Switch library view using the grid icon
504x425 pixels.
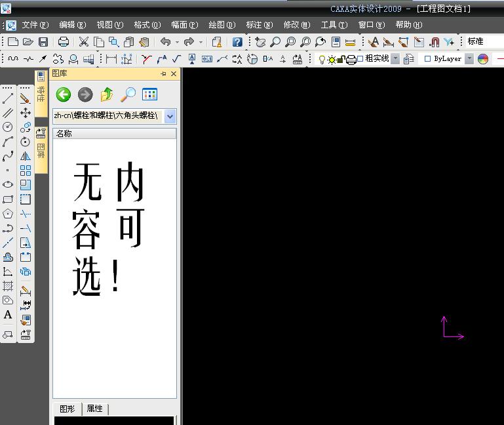[x=149, y=94]
